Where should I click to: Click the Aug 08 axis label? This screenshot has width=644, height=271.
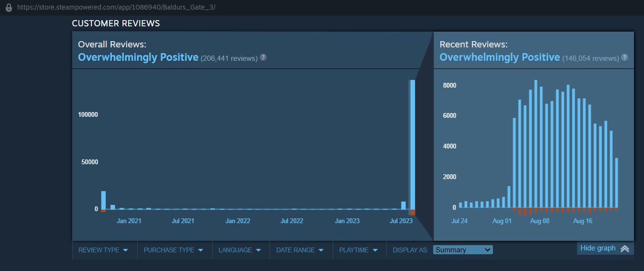(540, 221)
